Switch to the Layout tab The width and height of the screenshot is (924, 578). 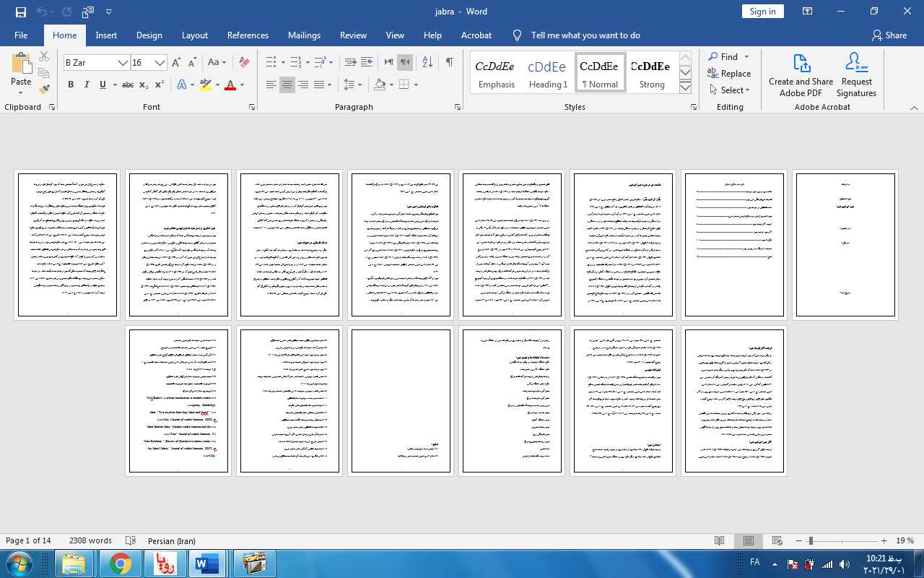tap(194, 35)
